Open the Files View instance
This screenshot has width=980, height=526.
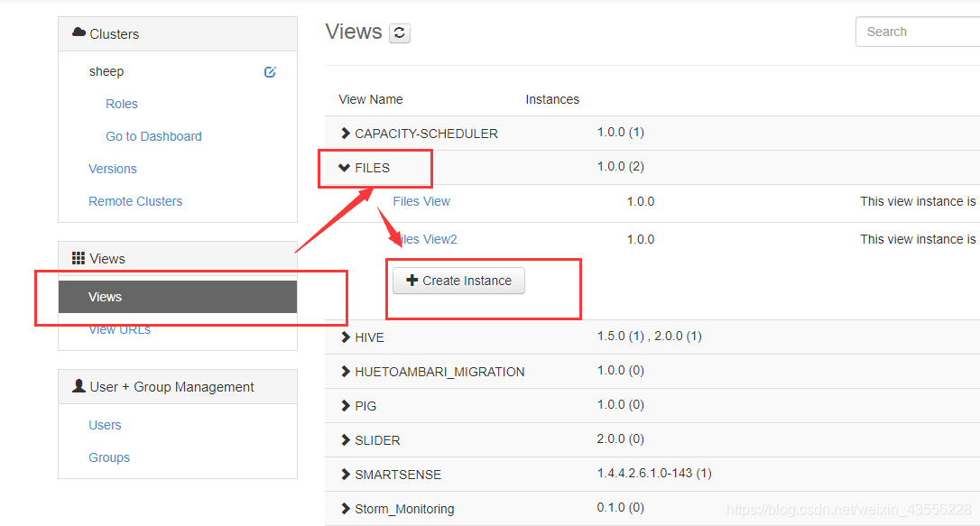pos(421,201)
